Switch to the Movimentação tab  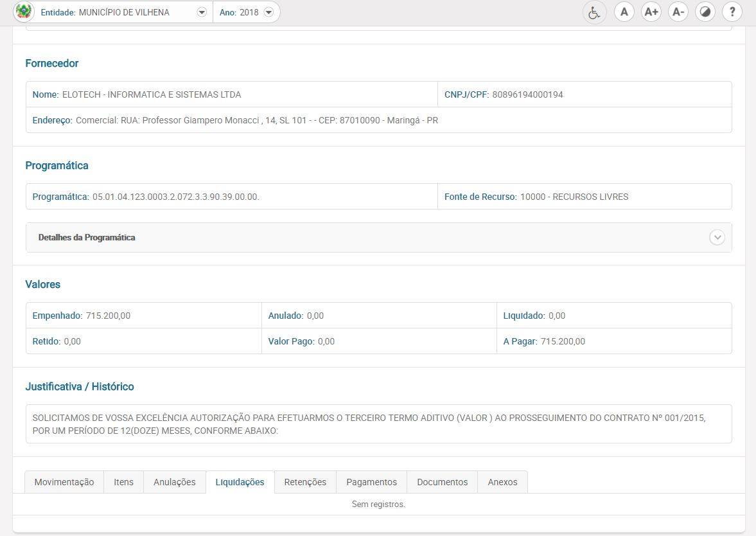pyautogui.click(x=64, y=482)
